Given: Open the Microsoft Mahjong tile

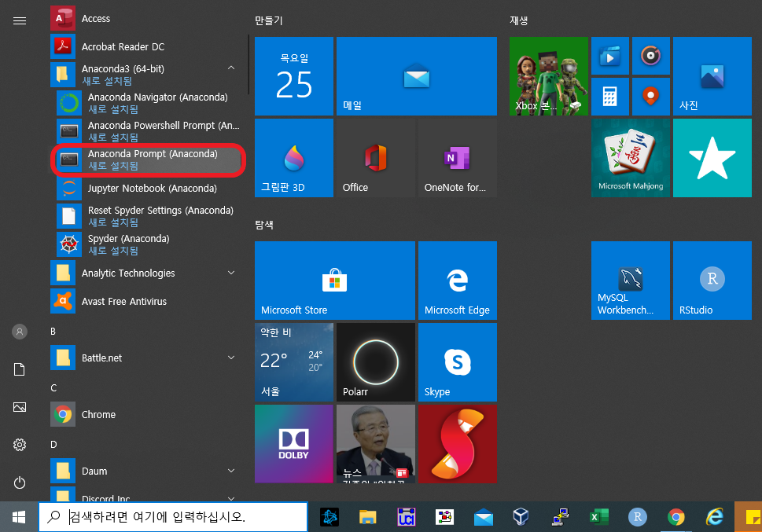Looking at the screenshot, I should [631, 158].
